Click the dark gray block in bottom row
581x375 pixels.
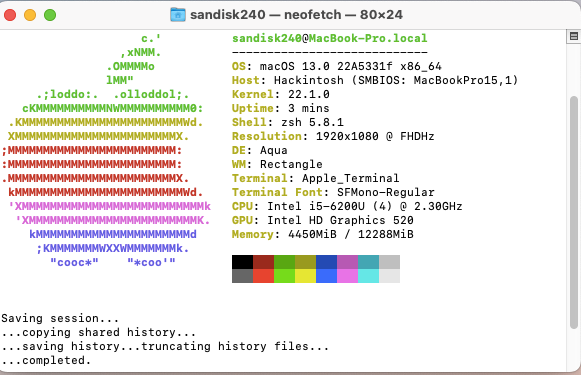point(242,276)
